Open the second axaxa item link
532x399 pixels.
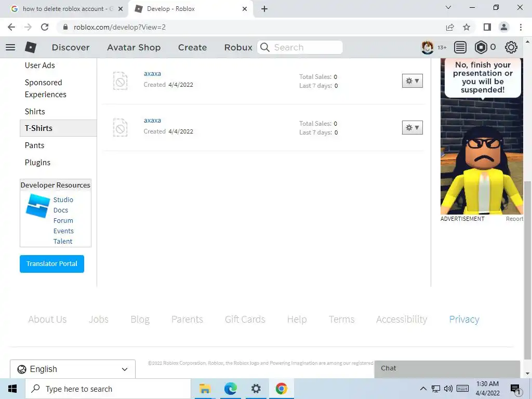pyautogui.click(x=152, y=121)
